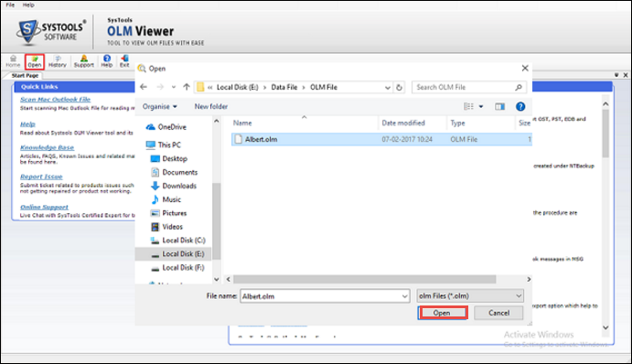
Task: Click Data File in the address path
Action: pos(284,88)
